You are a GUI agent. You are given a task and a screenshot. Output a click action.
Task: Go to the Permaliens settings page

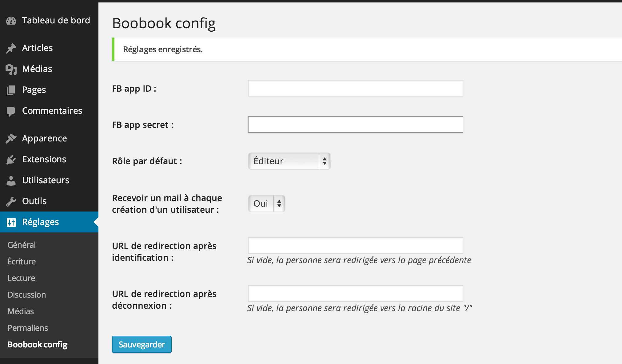point(28,328)
